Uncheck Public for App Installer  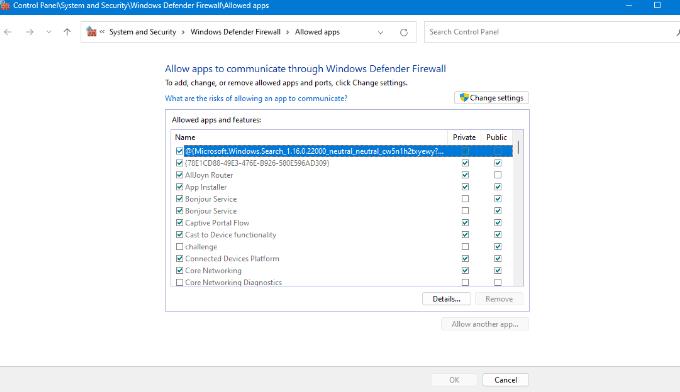[498, 187]
